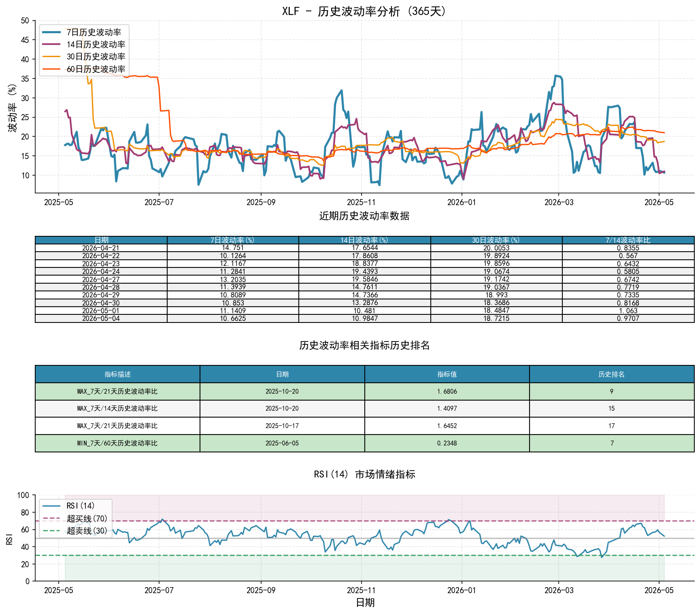
Task: Click 7-day volatility value '14.751'
Action: (x=233, y=248)
